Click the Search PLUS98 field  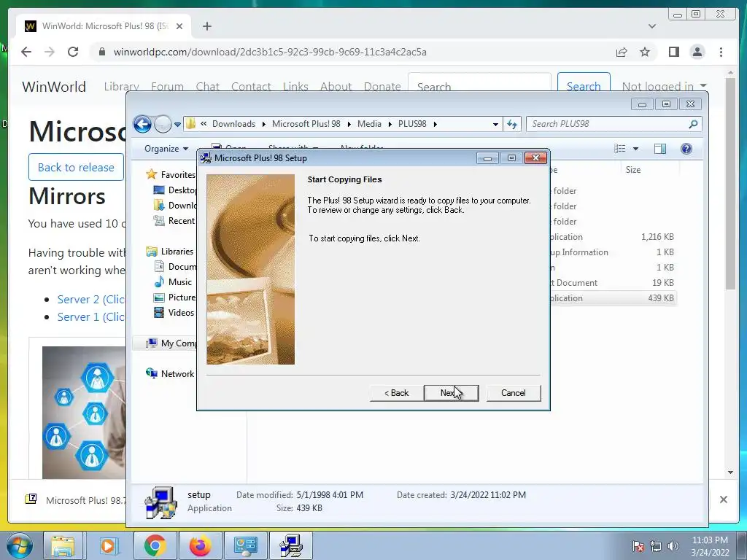[x=614, y=124]
